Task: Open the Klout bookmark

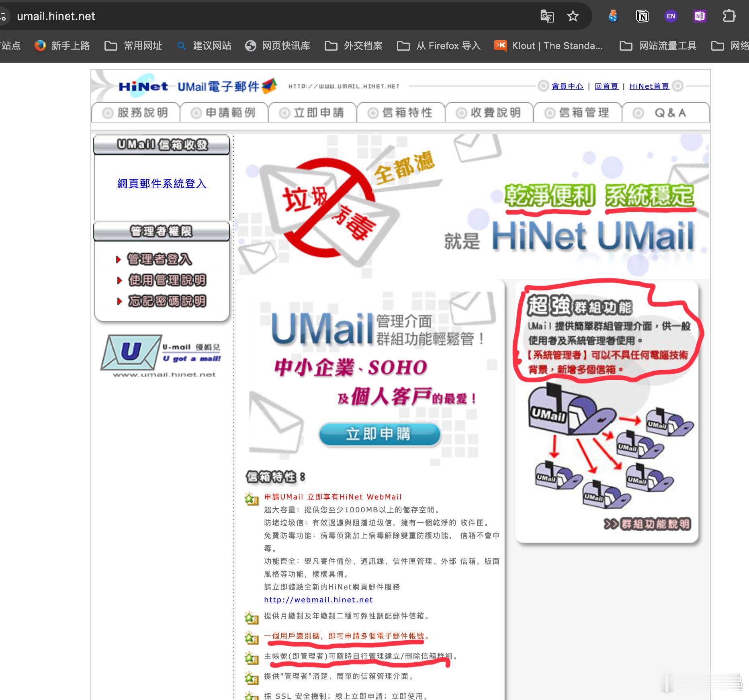Action: [548, 46]
